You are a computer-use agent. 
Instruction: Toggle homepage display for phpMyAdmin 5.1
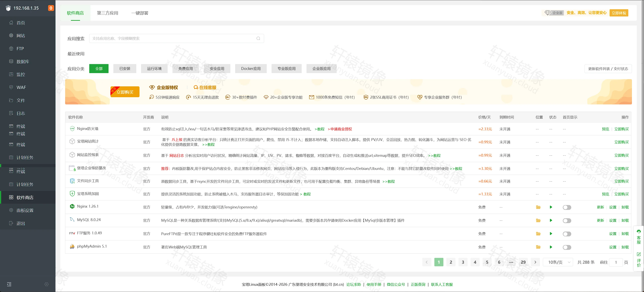(x=567, y=247)
